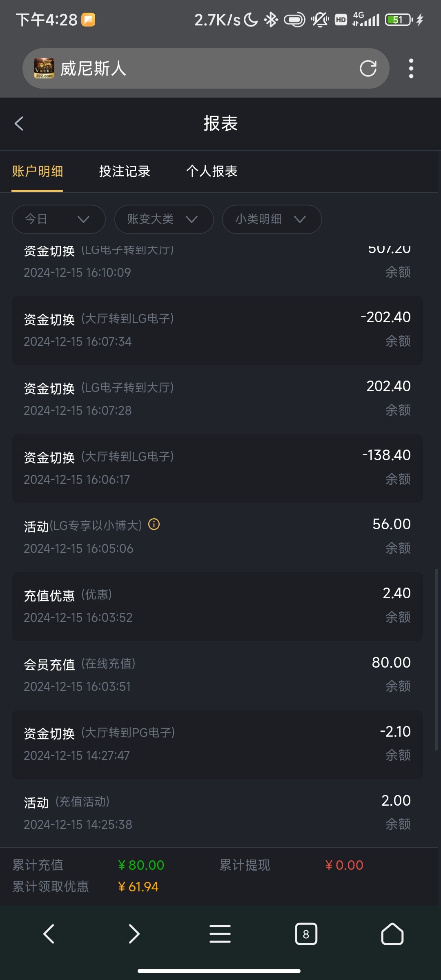Click the 威尼斯人 address bar text

pyautogui.click(x=94, y=69)
